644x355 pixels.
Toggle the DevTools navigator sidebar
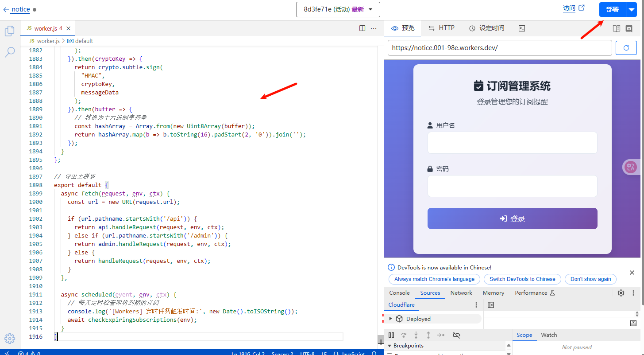(490, 305)
